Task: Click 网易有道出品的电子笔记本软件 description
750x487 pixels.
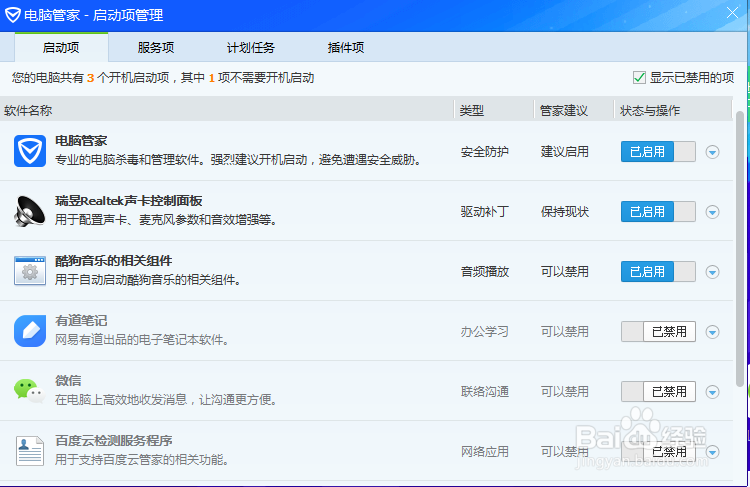Action: (143, 340)
